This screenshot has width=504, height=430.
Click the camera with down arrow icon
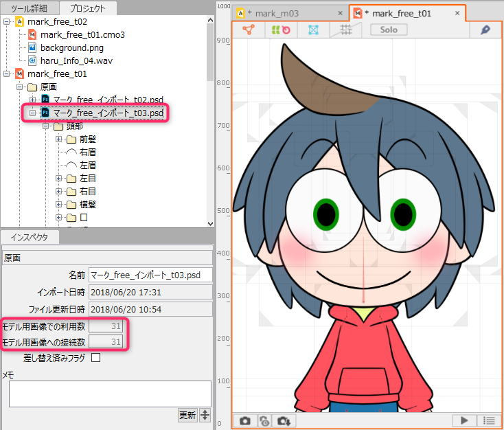pos(282,420)
